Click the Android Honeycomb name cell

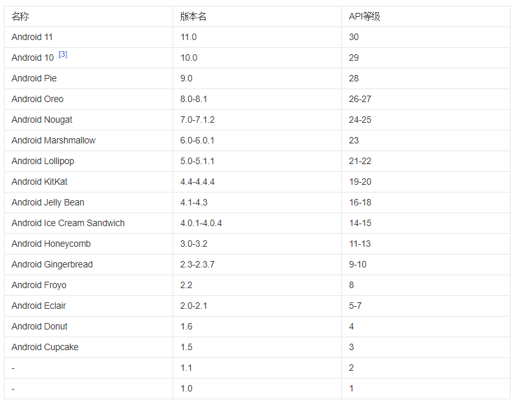pos(51,244)
